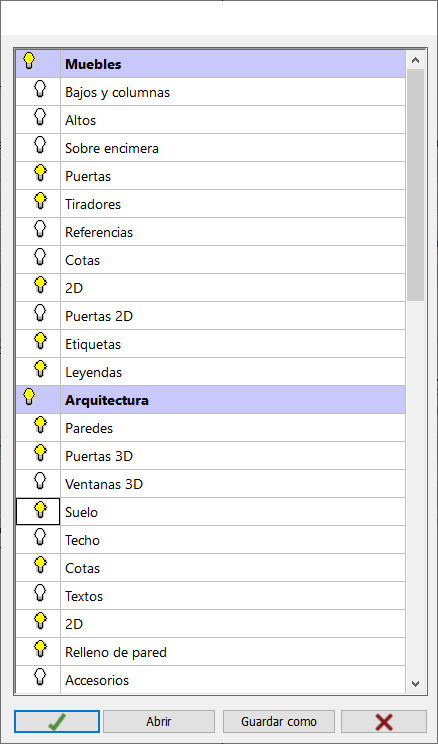Turn off the Leyendas lightbulb
438x744 pixels.
pyautogui.click(x=41, y=370)
